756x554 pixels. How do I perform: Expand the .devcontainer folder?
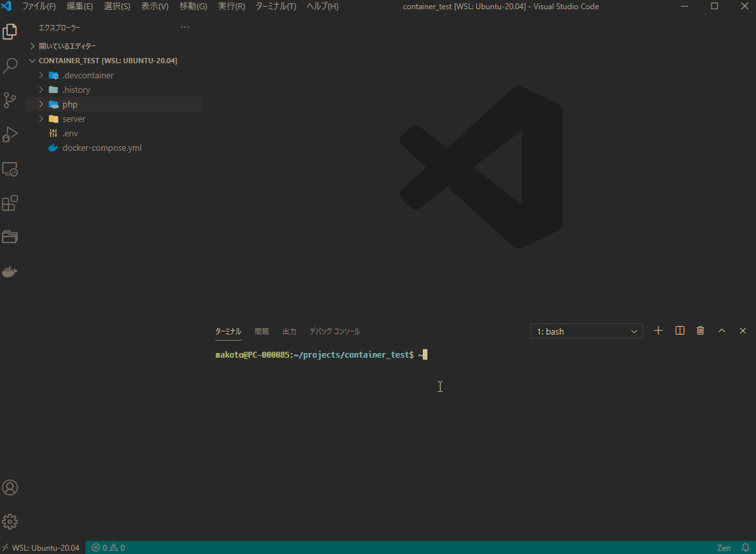[41, 74]
